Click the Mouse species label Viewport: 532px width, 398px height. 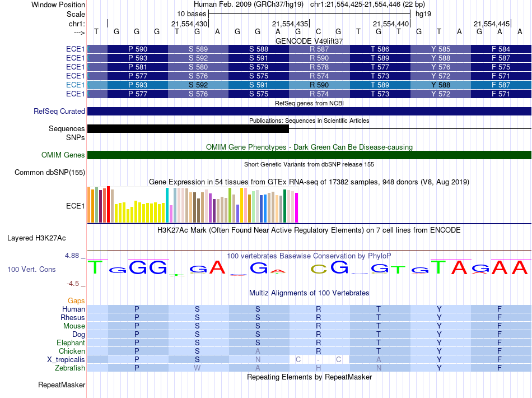point(74,326)
